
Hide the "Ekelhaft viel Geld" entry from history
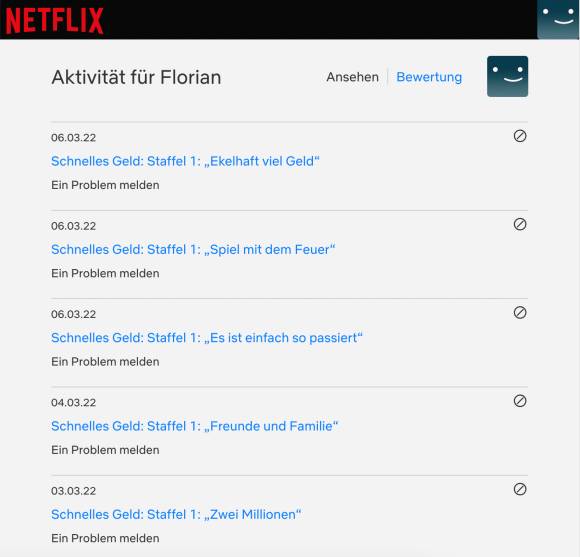pyautogui.click(x=520, y=136)
